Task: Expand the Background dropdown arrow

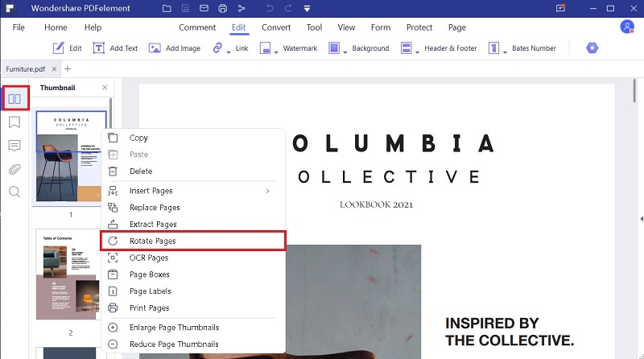Action: click(x=345, y=52)
